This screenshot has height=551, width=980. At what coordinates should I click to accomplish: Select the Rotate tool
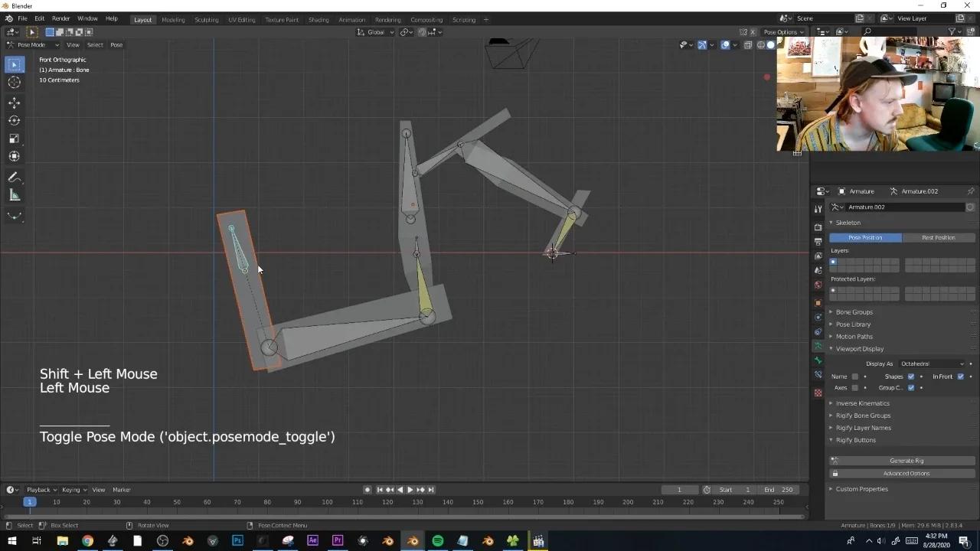(x=14, y=120)
